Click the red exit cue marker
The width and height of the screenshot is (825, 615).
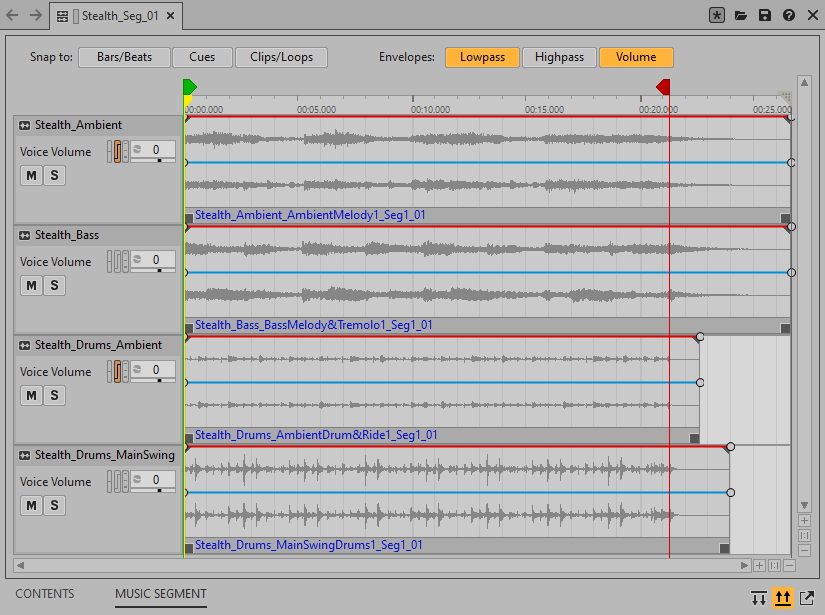663,88
